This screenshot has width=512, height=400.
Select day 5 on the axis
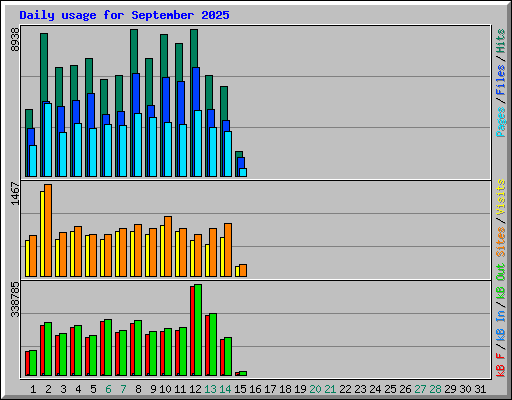click(93, 389)
